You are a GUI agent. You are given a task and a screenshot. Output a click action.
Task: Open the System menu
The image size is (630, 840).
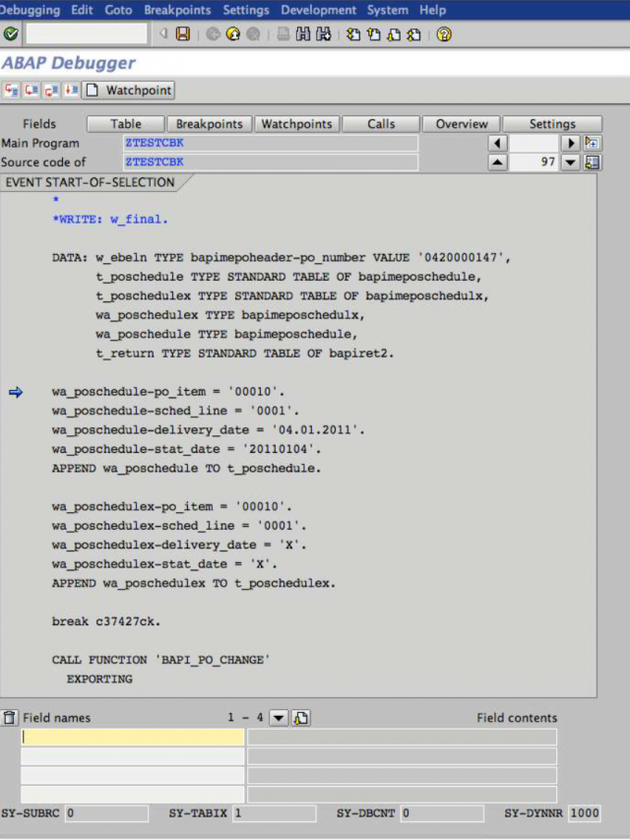387,10
